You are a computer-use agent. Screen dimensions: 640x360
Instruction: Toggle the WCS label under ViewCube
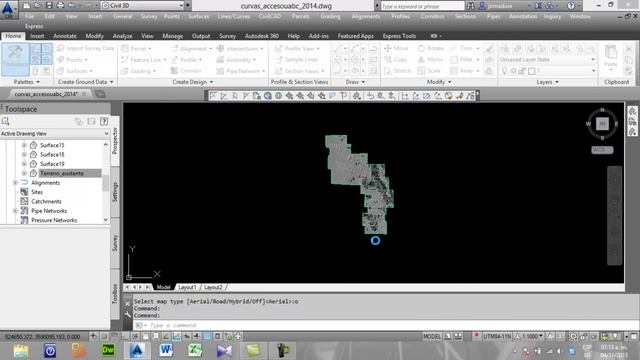click(602, 150)
